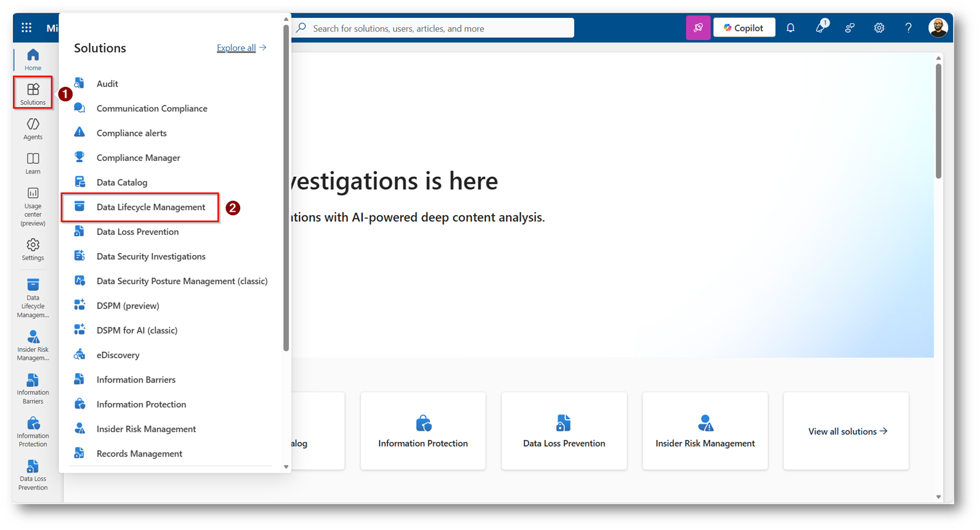Open the alert bell with badge 1

click(x=820, y=27)
